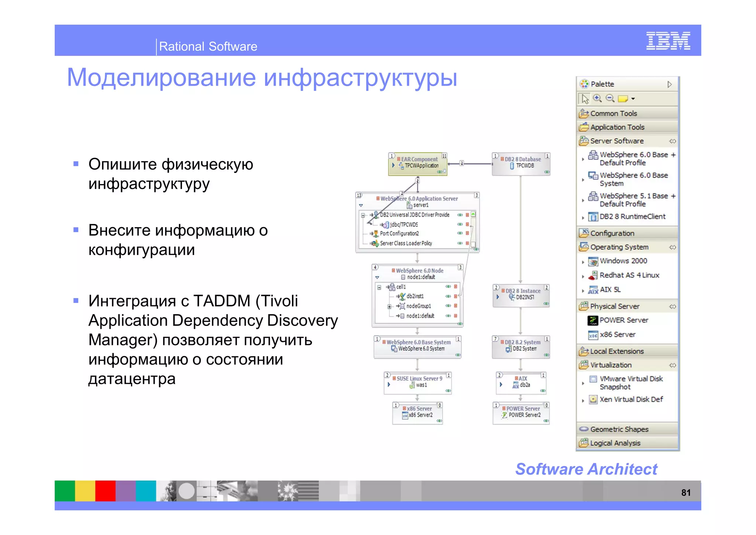Select the arrow selection tool in Palette

coord(585,99)
